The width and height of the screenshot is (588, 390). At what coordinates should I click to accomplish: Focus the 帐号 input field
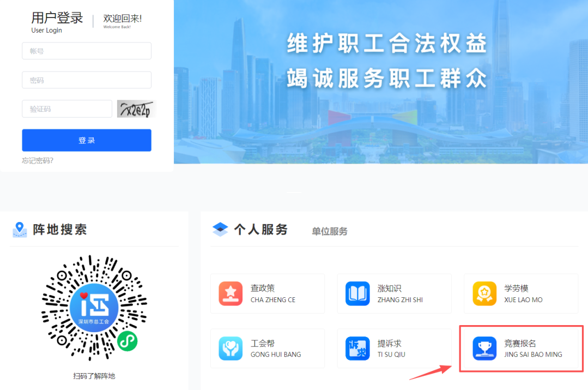click(87, 51)
